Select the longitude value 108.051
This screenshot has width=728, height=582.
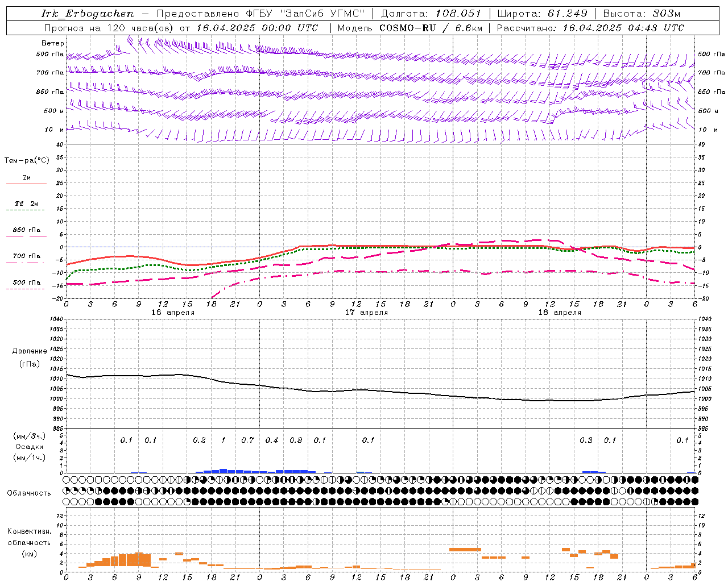pyautogui.click(x=458, y=14)
